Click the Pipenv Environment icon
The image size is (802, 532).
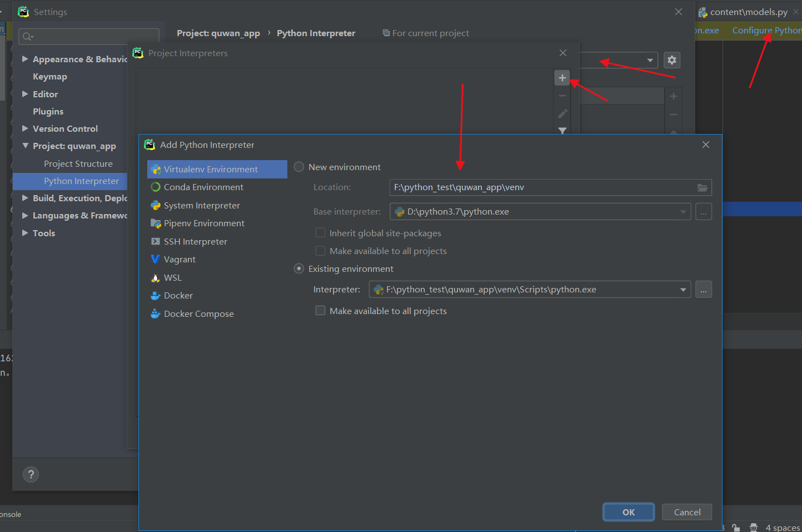pyautogui.click(x=156, y=223)
